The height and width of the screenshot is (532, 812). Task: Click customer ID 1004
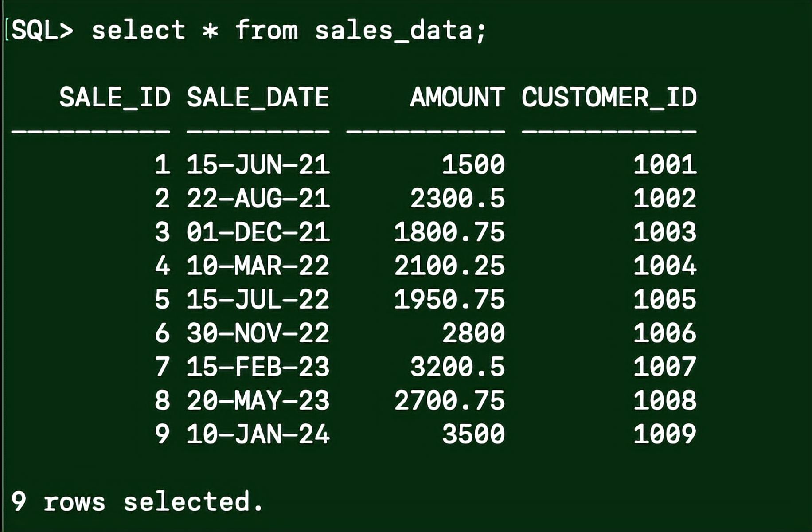(665, 266)
